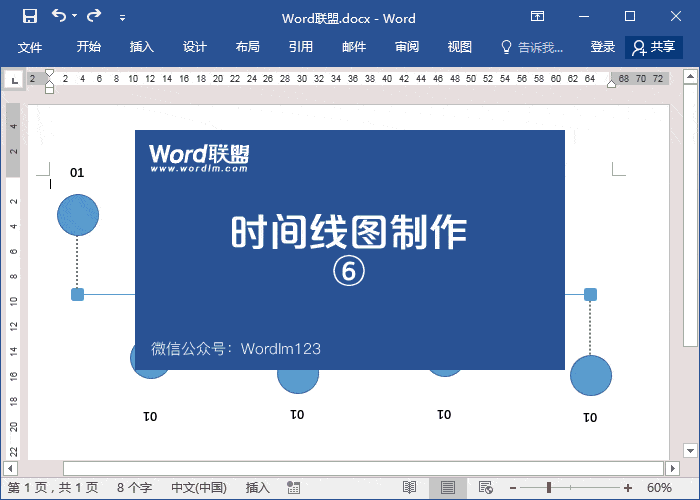Open the 文件 menu tab
Screen dimensions: 700x500
[30, 47]
